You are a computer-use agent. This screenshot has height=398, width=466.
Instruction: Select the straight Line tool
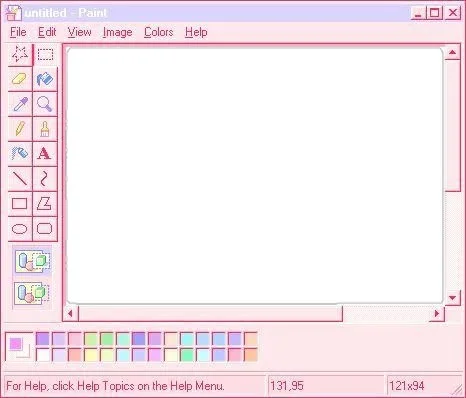point(20,179)
